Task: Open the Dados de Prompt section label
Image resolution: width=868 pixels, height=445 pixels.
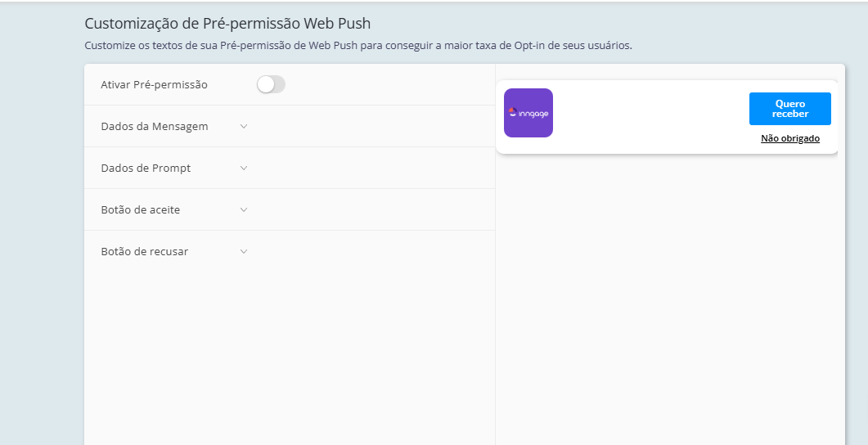Action: coord(146,168)
